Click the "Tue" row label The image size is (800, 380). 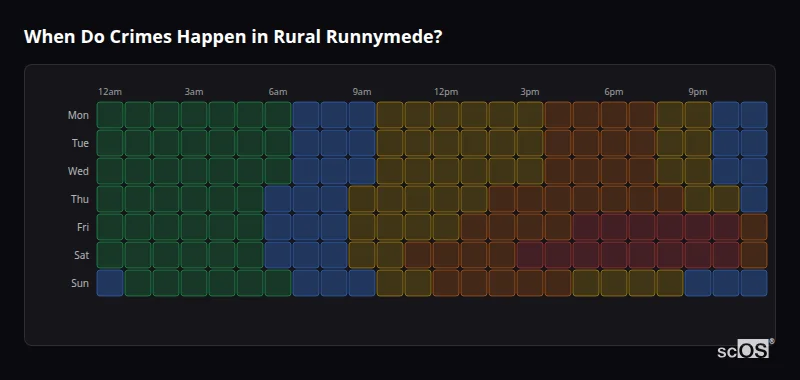(80, 143)
